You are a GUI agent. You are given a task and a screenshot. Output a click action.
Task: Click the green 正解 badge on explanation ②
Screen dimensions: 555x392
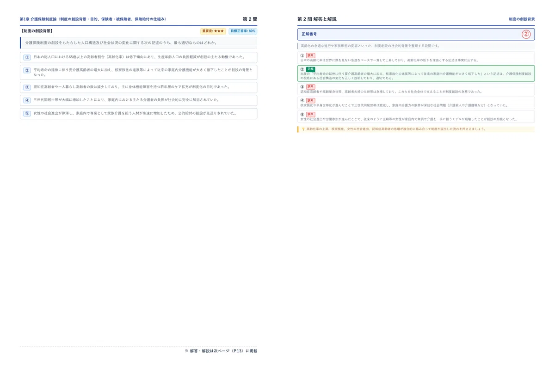(310, 69)
